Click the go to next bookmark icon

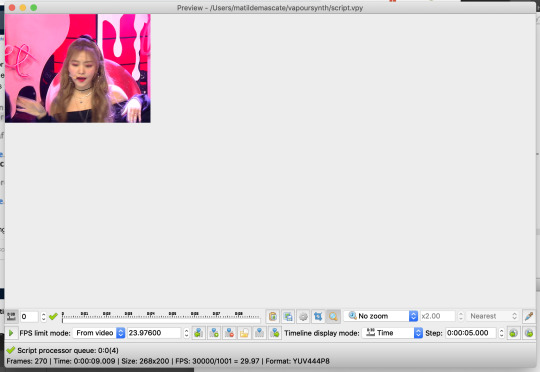click(275, 333)
